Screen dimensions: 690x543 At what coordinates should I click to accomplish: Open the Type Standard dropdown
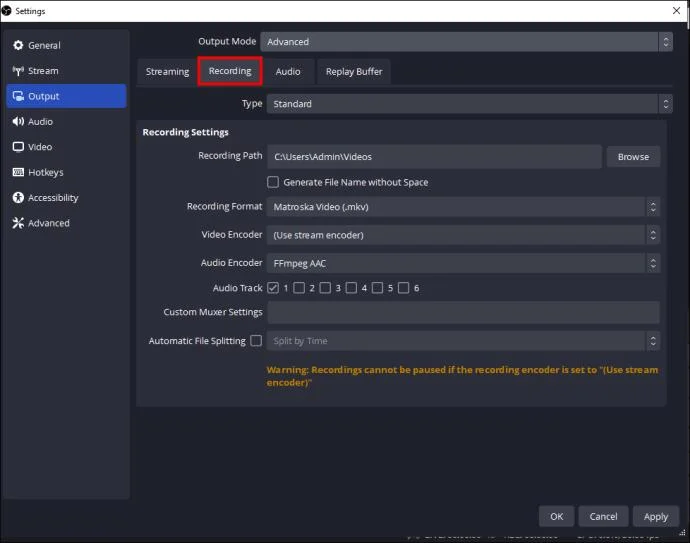469,104
